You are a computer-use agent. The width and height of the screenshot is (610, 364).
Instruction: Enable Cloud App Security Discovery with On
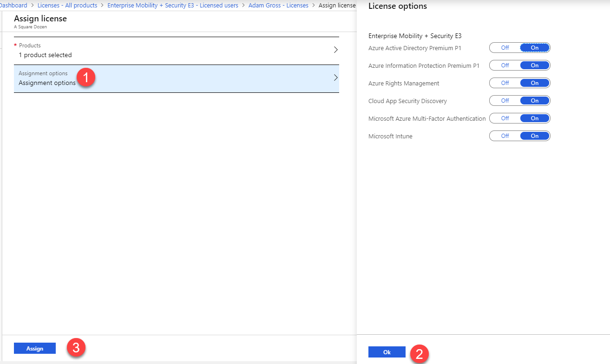[534, 101]
